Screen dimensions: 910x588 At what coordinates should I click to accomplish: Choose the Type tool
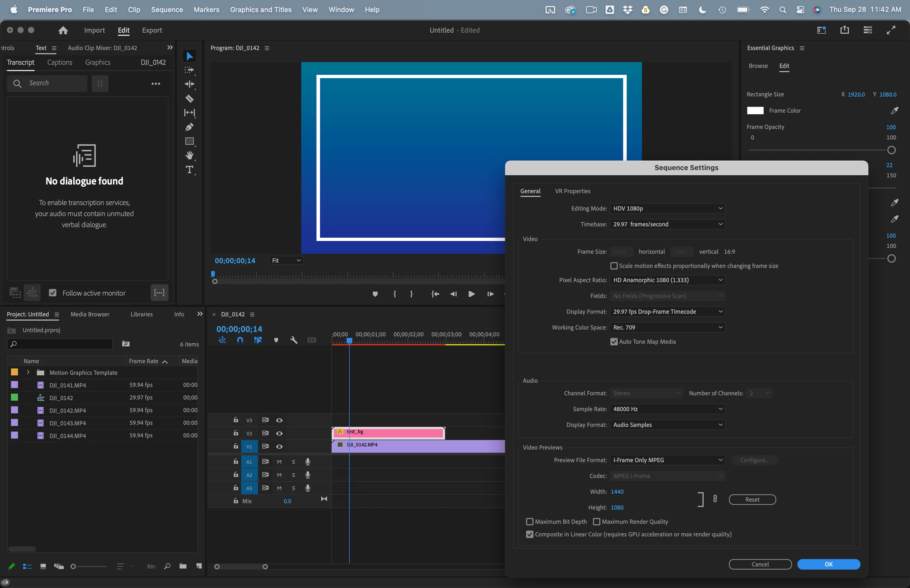tap(189, 170)
